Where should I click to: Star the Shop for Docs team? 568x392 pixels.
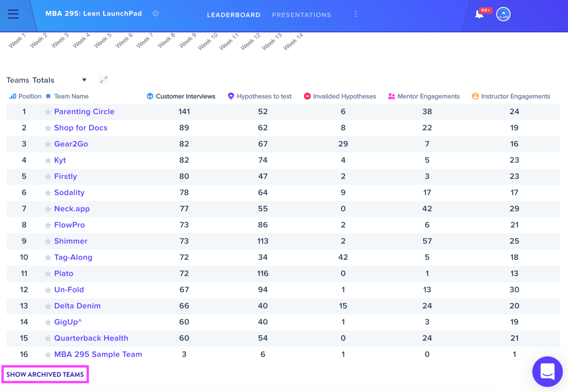[x=48, y=128]
